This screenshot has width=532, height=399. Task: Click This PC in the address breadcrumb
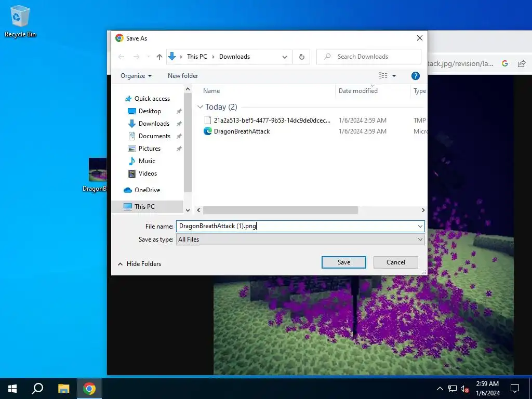(197, 57)
